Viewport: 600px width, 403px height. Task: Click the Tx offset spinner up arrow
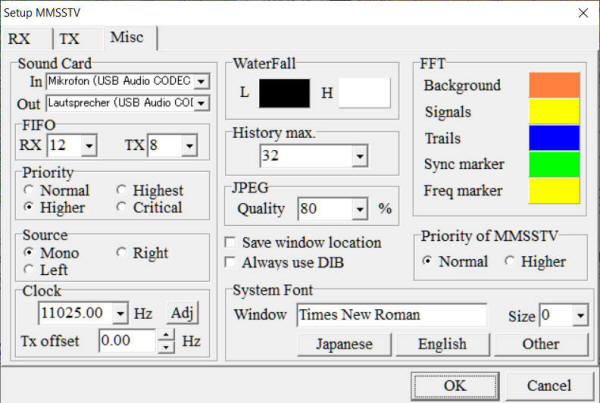[166, 335]
